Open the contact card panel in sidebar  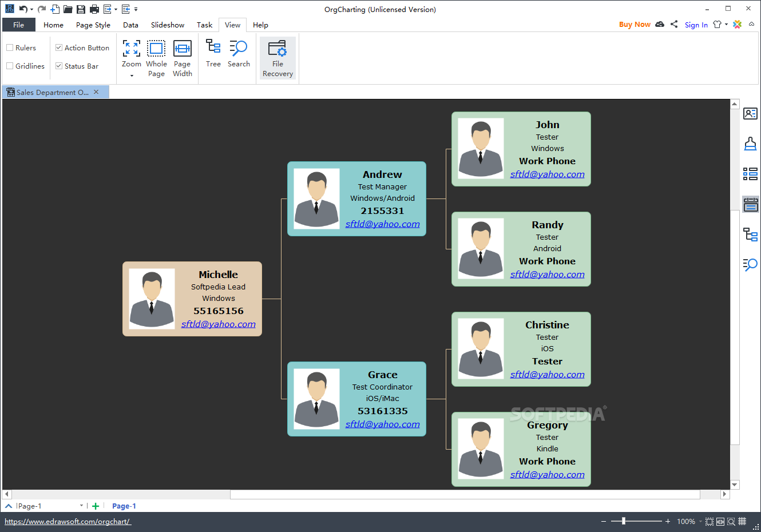750,114
